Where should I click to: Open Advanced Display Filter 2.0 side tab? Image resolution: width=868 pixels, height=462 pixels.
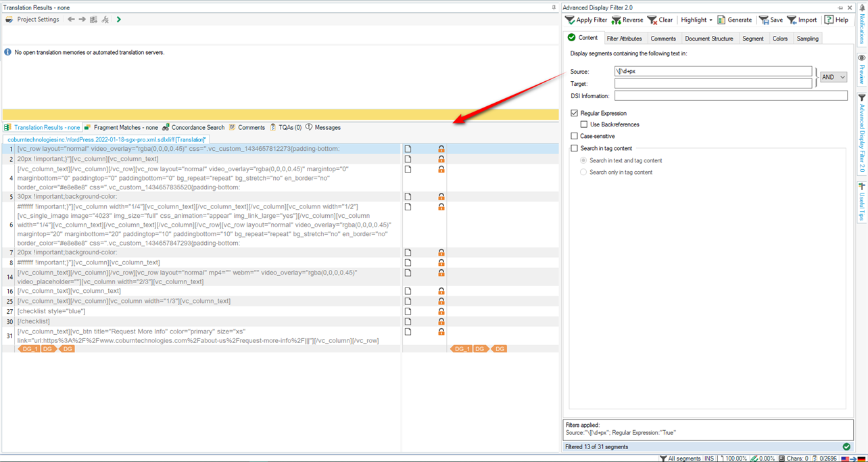pos(862,133)
